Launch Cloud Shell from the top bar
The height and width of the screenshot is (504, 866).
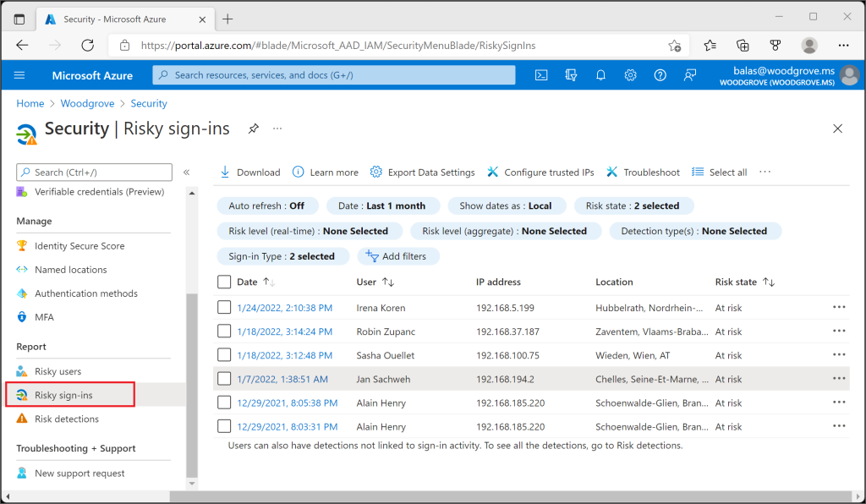541,75
